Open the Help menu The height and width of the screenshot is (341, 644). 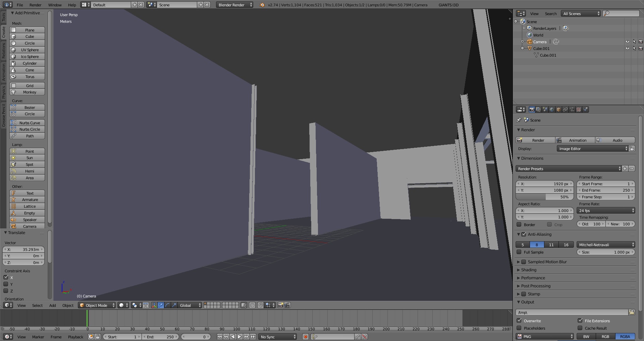pyautogui.click(x=72, y=5)
